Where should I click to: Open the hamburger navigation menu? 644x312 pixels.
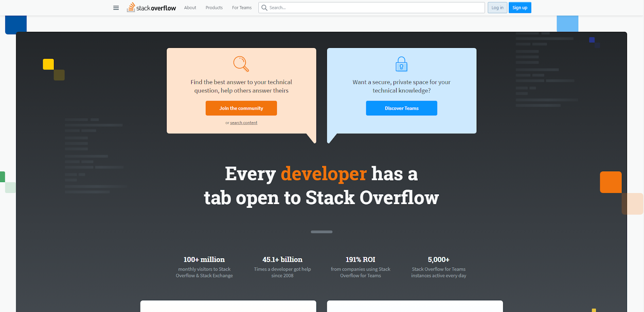[116, 8]
